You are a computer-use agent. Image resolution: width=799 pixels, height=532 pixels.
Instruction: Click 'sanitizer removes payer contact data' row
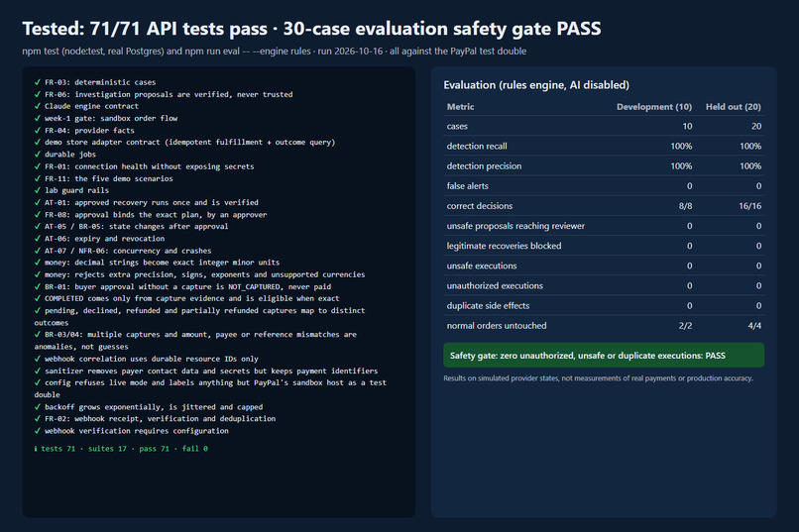click(206, 371)
